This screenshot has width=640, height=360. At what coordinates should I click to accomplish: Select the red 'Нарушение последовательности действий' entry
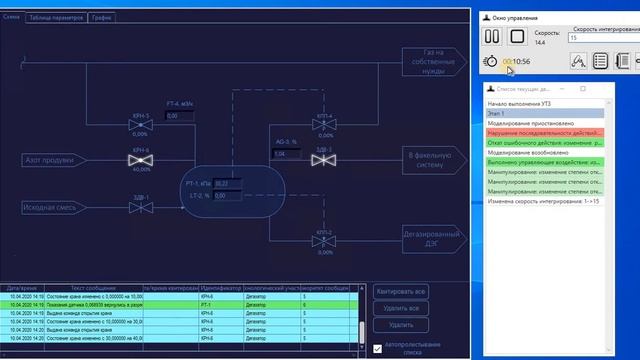[x=545, y=133]
